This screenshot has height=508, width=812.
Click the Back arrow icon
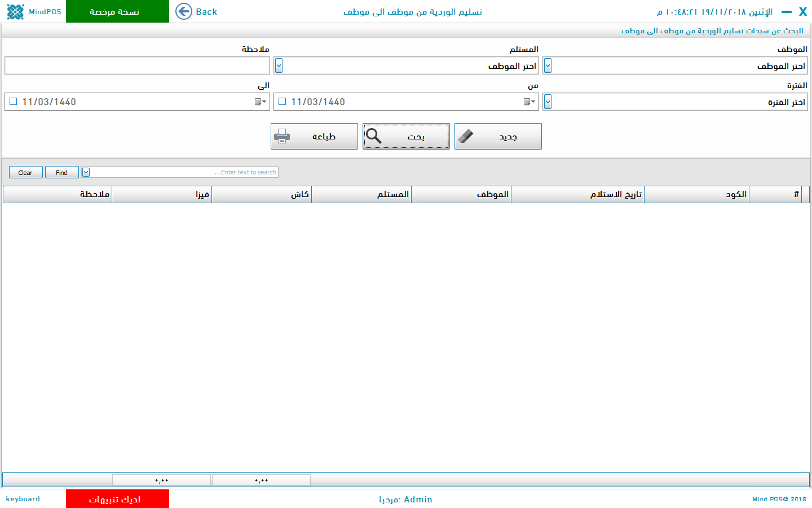point(184,11)
